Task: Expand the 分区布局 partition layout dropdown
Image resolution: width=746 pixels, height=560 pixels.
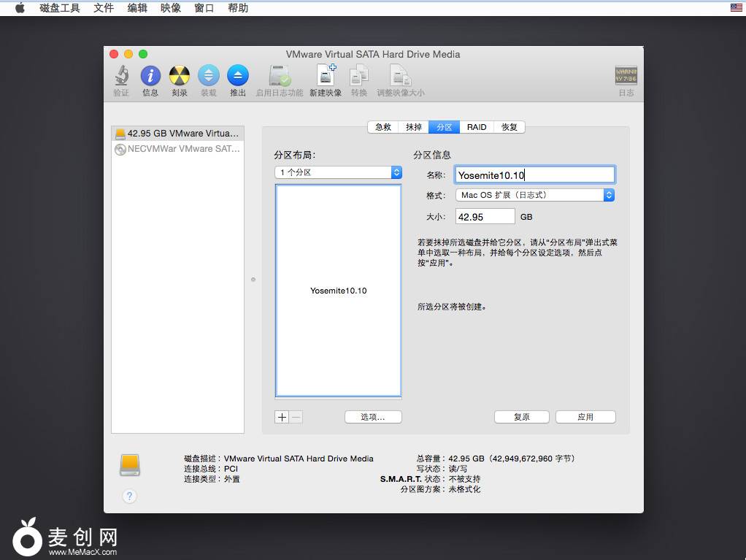Action: (x=339, y=172)
